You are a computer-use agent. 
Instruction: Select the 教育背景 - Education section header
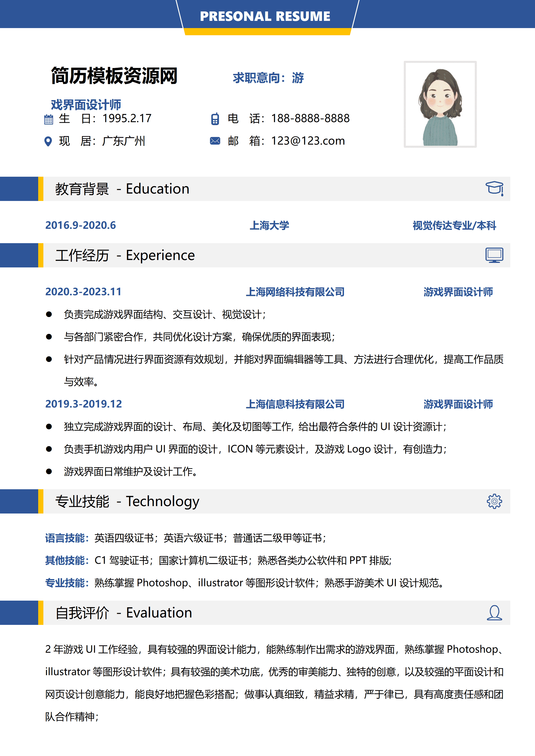click(122, 188)
